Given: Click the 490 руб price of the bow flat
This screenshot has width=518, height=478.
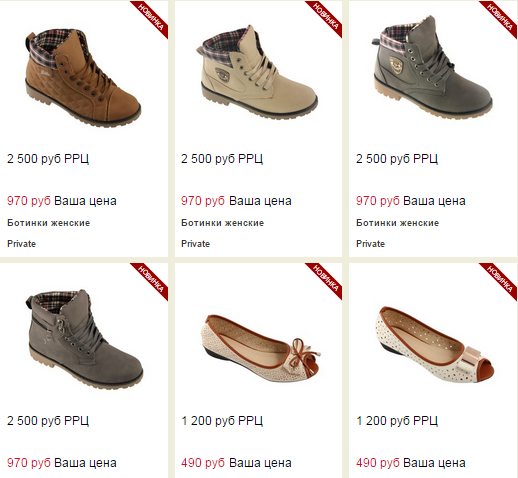Looking at the screenshot, I should pos(203,463).
